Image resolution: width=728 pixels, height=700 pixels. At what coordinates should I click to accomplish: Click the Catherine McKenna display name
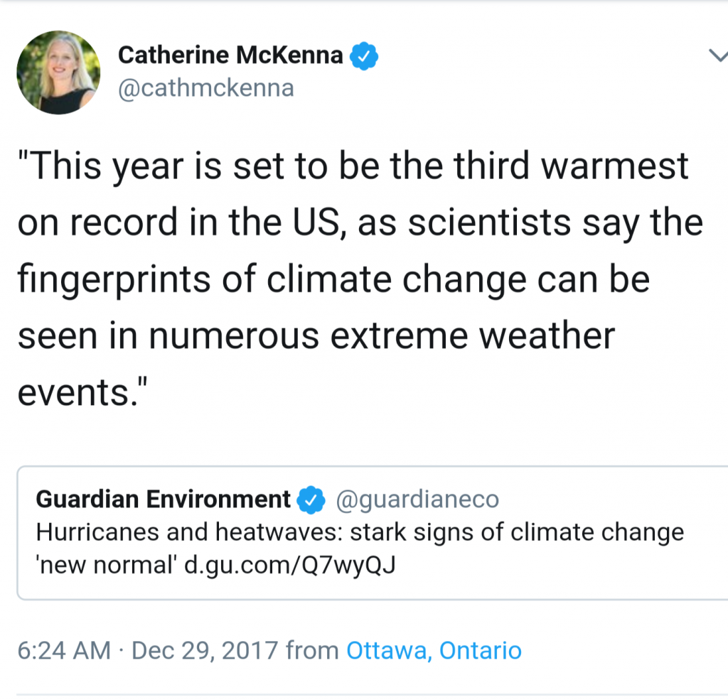tap(230, 55)
